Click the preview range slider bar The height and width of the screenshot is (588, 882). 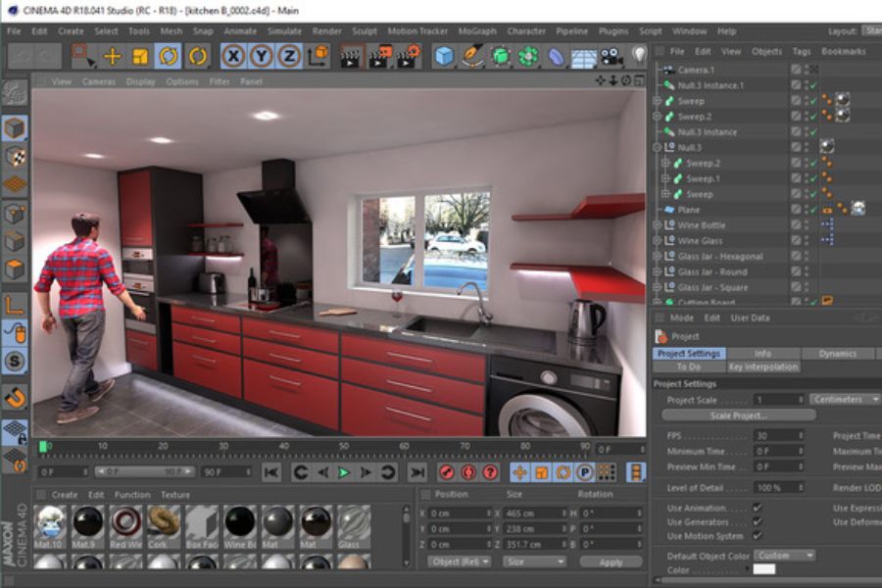pyautogui.click(x=143, y=471)
